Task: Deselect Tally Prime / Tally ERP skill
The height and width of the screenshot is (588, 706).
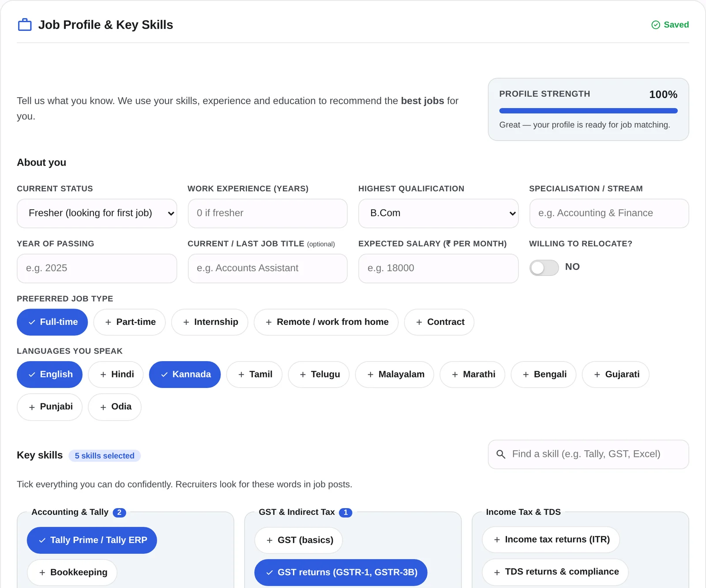Action: [92, 540]
